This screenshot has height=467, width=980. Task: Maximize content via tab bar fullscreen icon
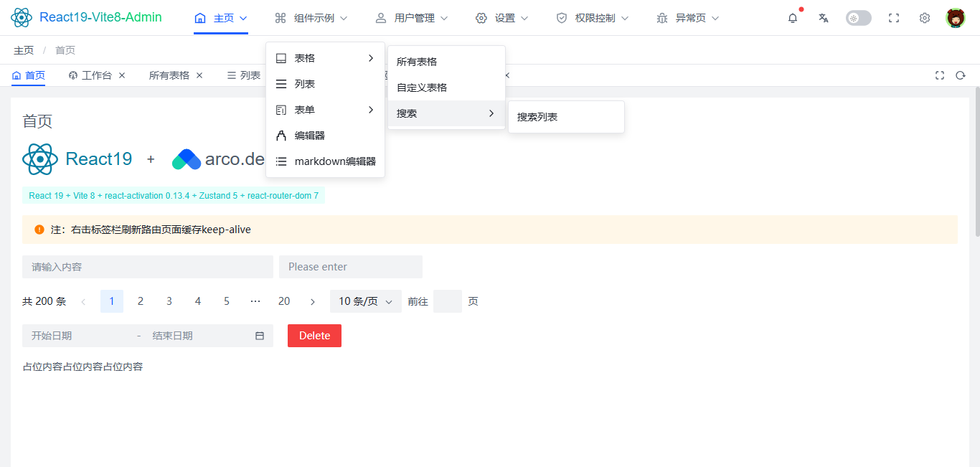[x=940, y=75]
